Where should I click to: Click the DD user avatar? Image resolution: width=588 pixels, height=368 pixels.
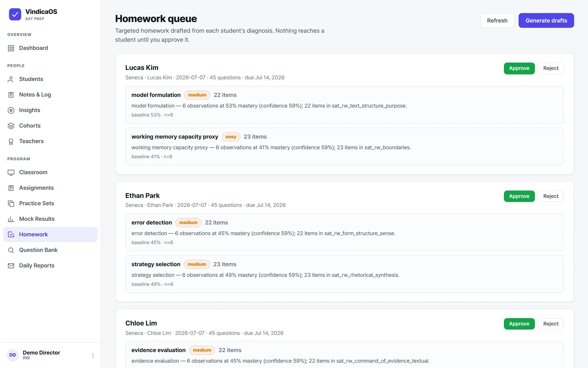13,355
